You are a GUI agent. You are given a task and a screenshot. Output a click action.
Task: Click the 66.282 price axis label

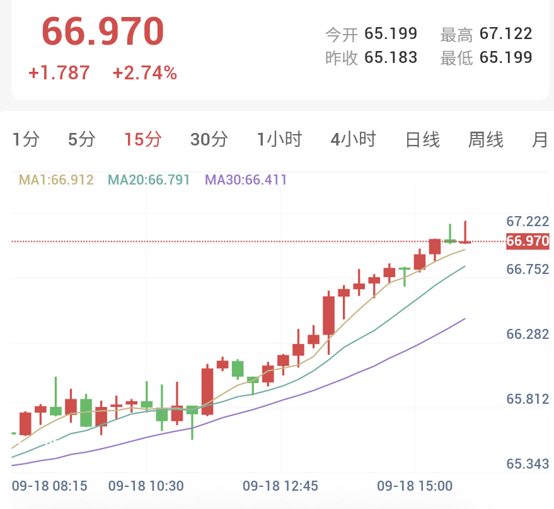(x=528, y=334)
